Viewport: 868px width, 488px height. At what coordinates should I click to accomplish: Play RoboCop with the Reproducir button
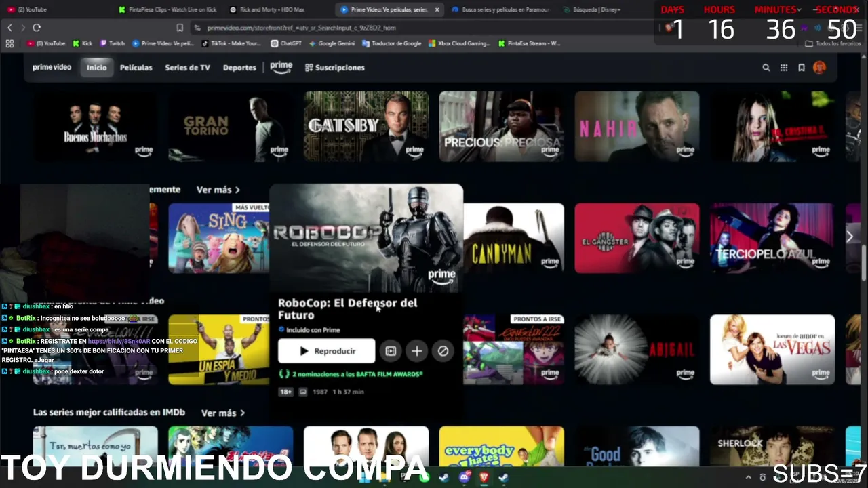(x=326, y=351)
